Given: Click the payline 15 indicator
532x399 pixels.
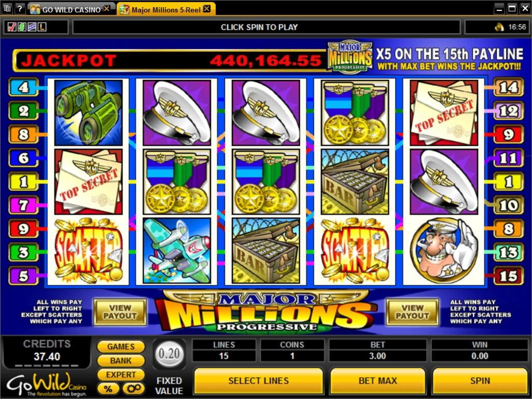Looking at the screenshot, I should tap(508, 276).
